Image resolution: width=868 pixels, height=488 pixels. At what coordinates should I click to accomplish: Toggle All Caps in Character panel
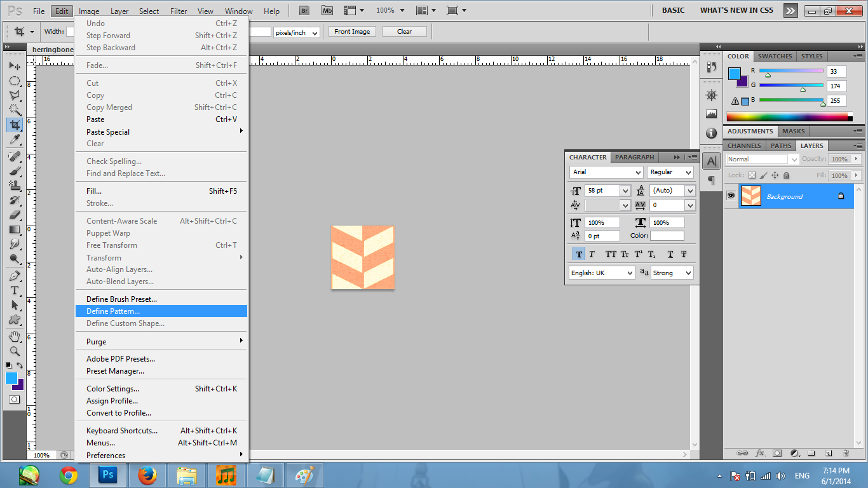point(611,254)
